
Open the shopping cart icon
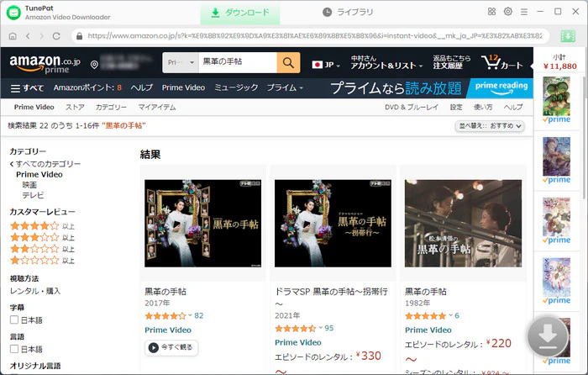pos(502,62)
